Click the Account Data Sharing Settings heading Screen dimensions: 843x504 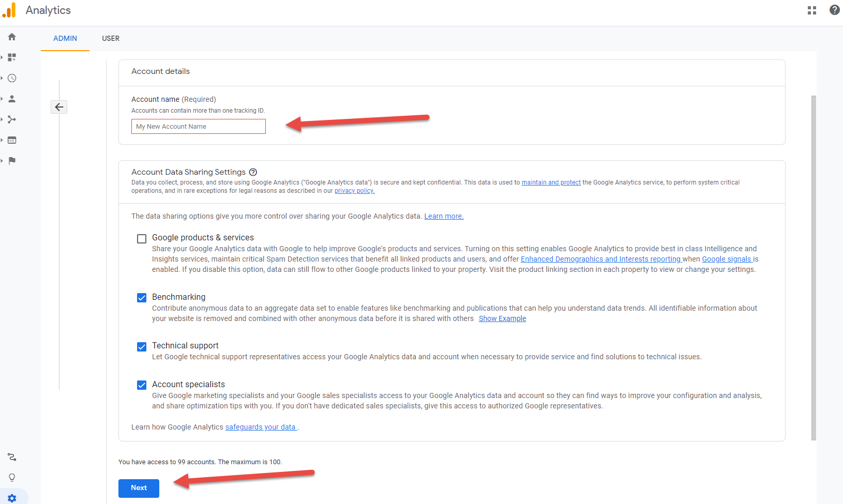pos(188,172)
